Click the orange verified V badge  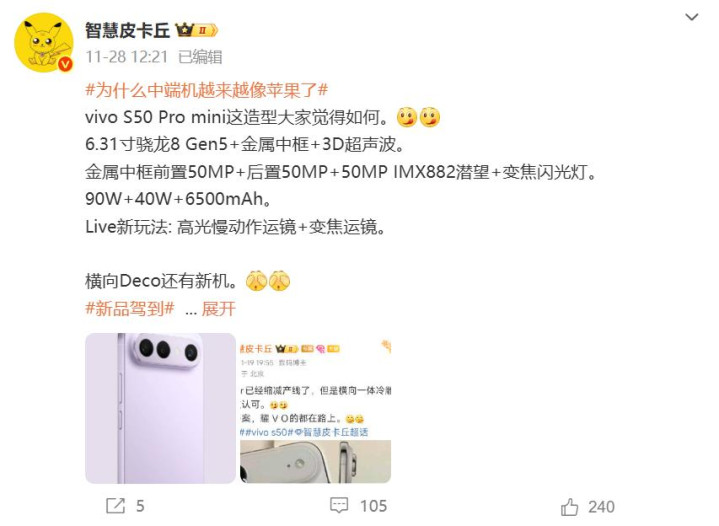pos(65,65)
